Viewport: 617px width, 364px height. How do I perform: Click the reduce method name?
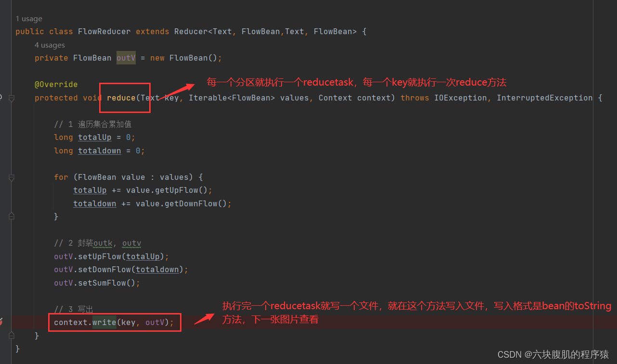[x=121, y=98]
